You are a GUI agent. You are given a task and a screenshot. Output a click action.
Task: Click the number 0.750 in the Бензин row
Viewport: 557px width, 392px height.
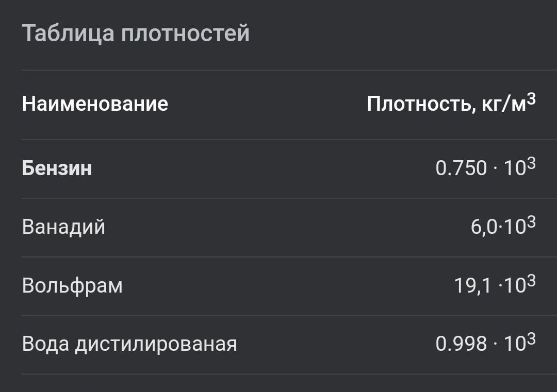click(461, 168)
